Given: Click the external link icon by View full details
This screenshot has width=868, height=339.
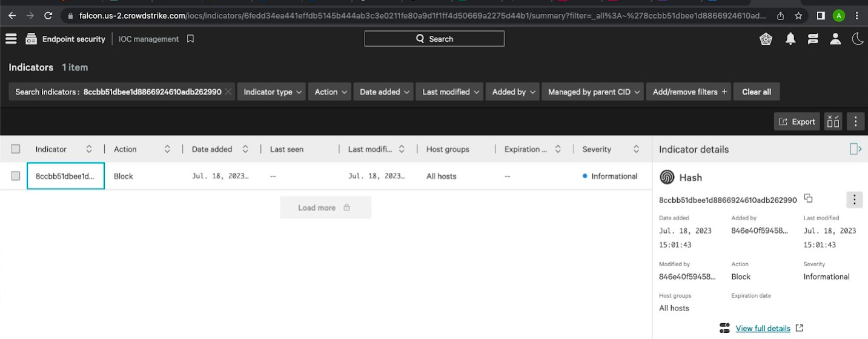Looking at the screenshot, I should click(799, 328).
